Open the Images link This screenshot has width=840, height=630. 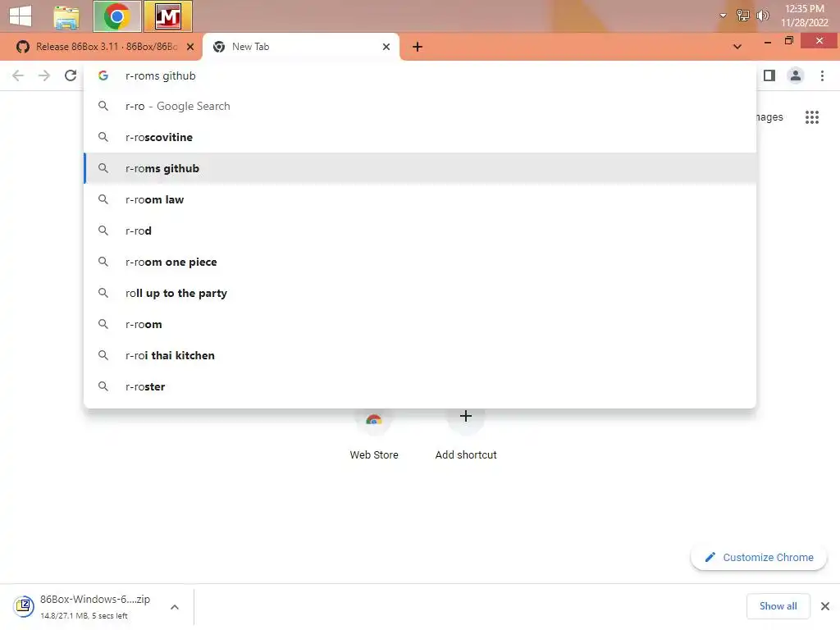[x=769, y=117]
